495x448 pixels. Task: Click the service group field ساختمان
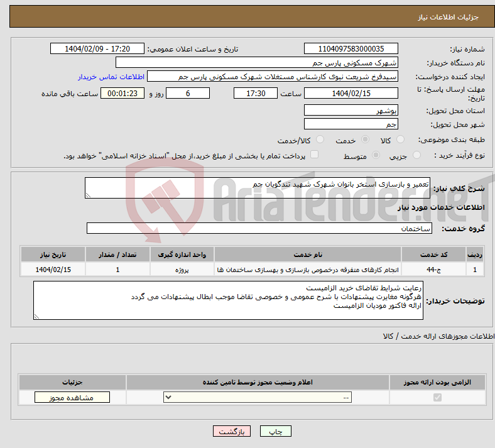coord(259,228)
